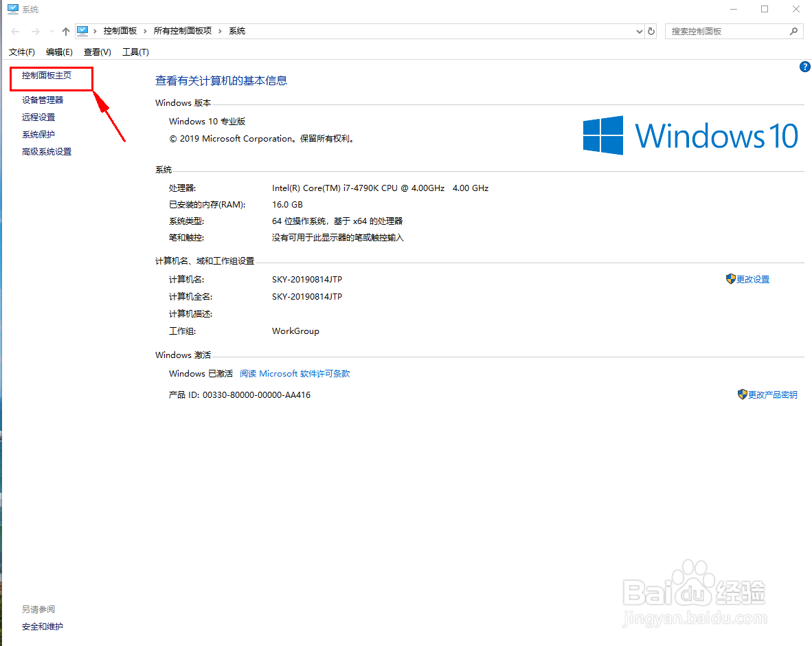Close the 系统 window
Image resolution: width=812 pixels, height=646 pixels.
click(x=796, y=10)
